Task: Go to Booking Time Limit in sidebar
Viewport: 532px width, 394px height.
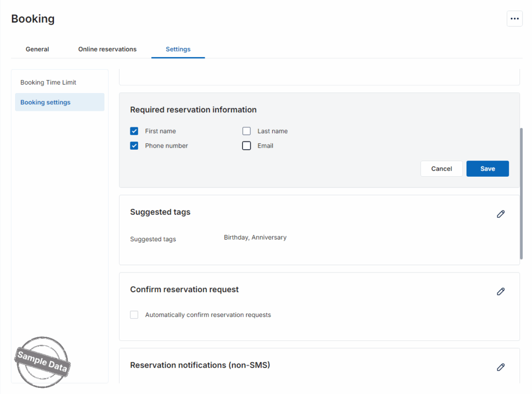Action: click(48, 83)
